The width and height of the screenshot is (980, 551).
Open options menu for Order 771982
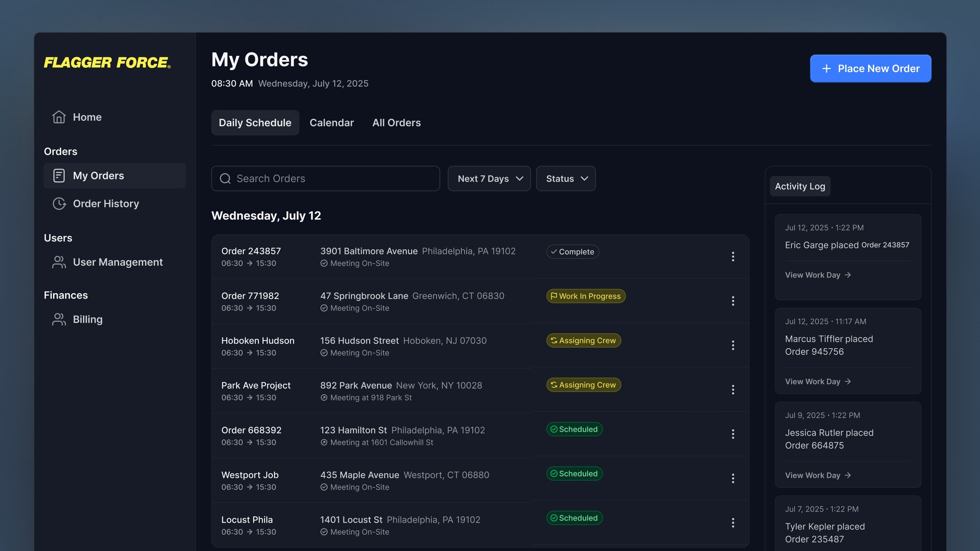[733, 301]
